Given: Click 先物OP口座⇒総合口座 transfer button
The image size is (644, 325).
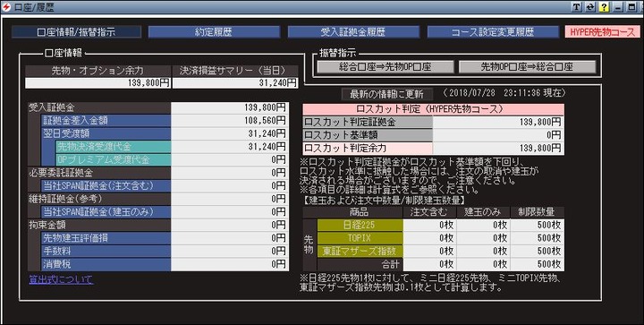Looking at the screenshot, I should [x=528, y=66].
